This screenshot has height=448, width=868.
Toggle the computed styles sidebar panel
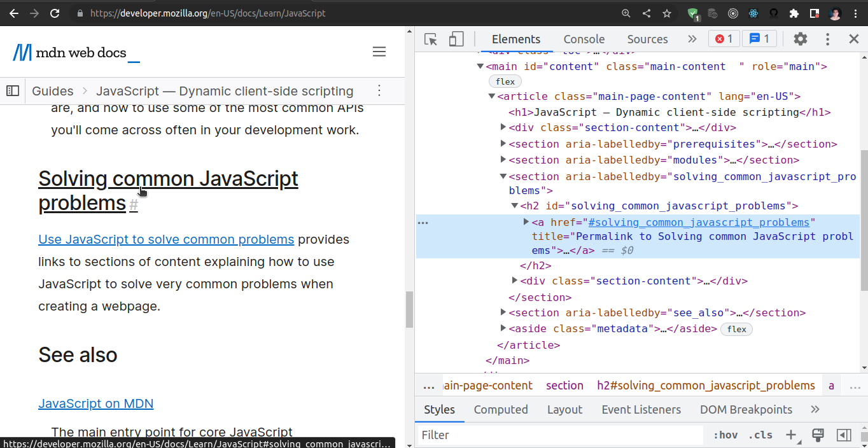tap(501, 409)
